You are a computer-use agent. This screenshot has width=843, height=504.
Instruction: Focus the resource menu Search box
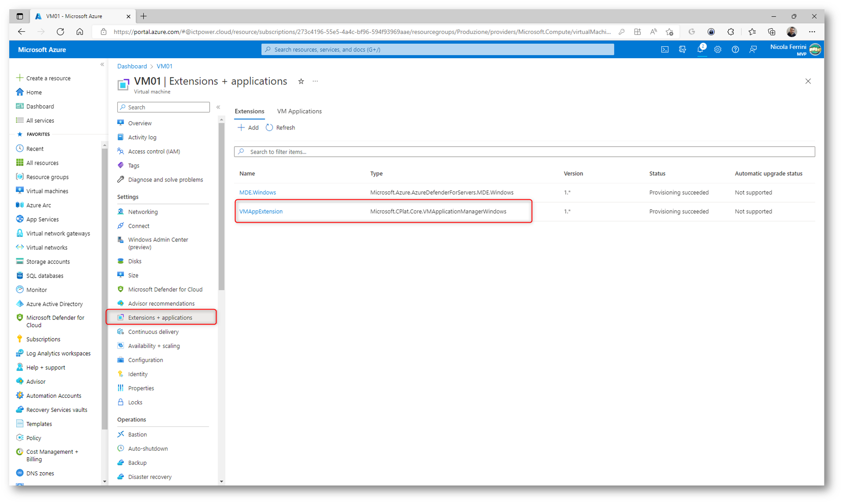[x=163, y=107]
